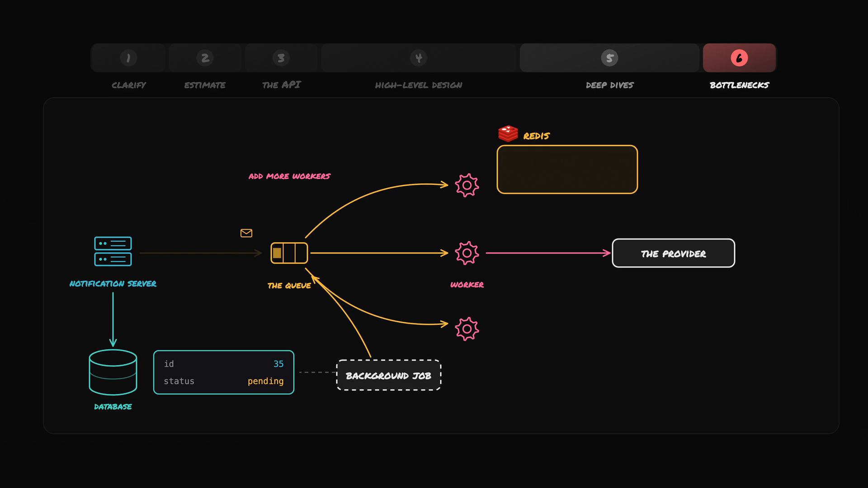Select step 1 Clarify tab

128,58
